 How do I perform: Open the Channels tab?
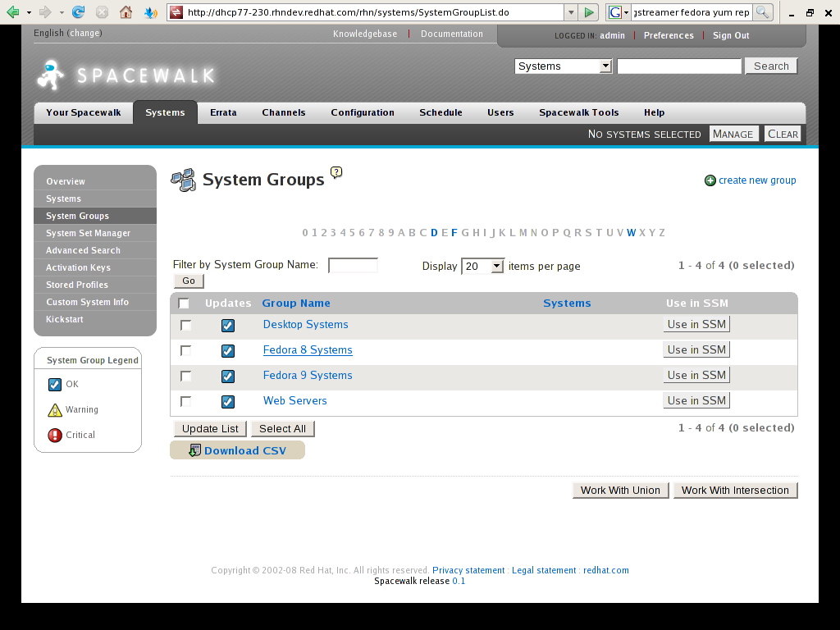point(284,112)
